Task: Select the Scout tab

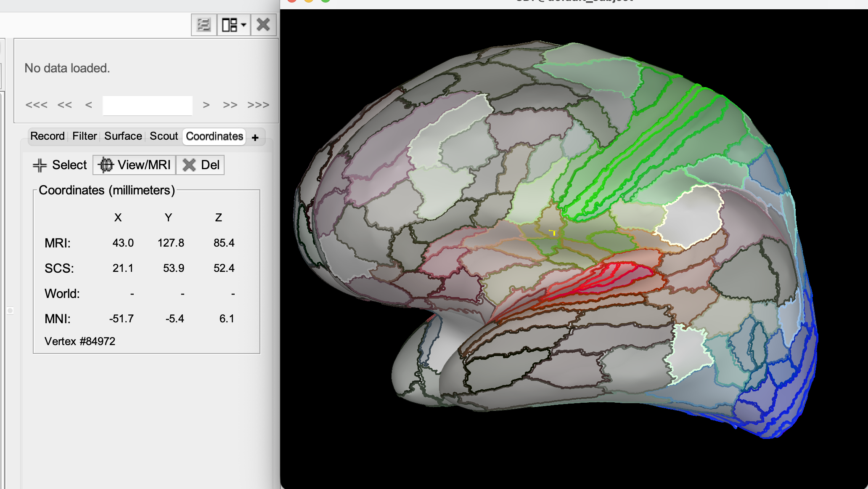Action: point(164,136)
